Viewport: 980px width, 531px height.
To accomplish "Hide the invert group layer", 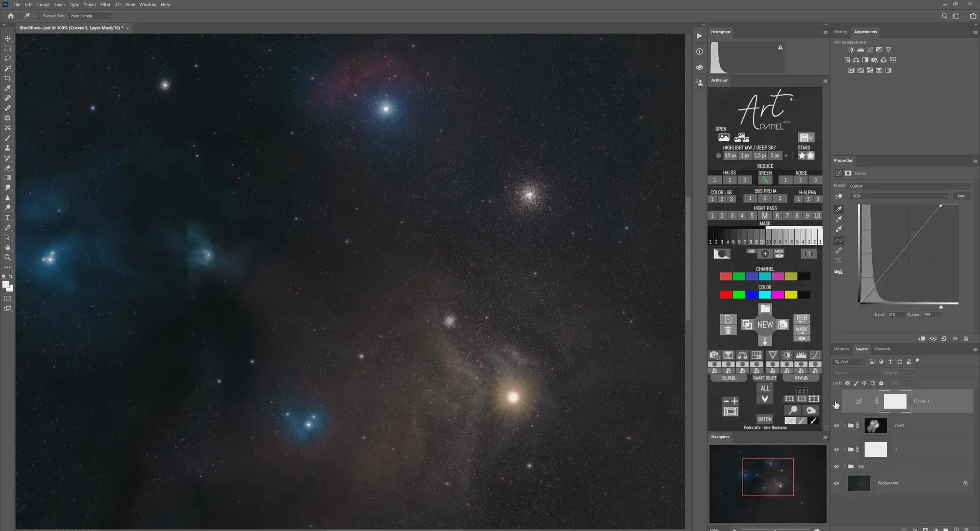I will [836, 426].
